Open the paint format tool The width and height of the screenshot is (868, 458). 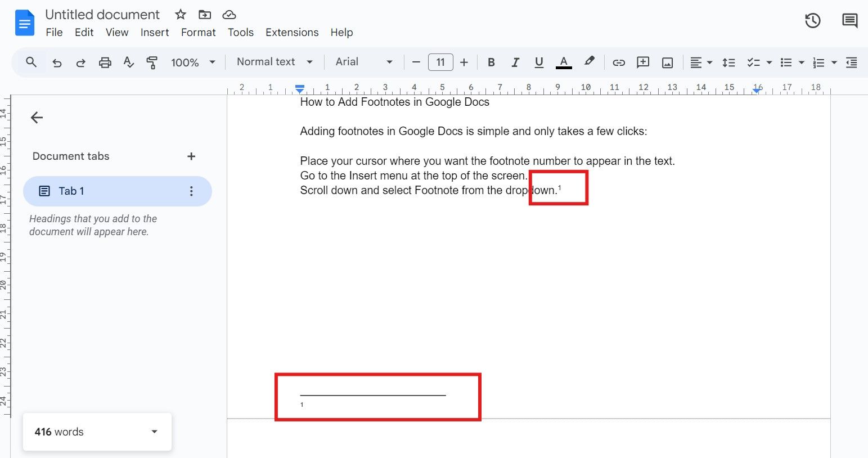pos(152,62)
